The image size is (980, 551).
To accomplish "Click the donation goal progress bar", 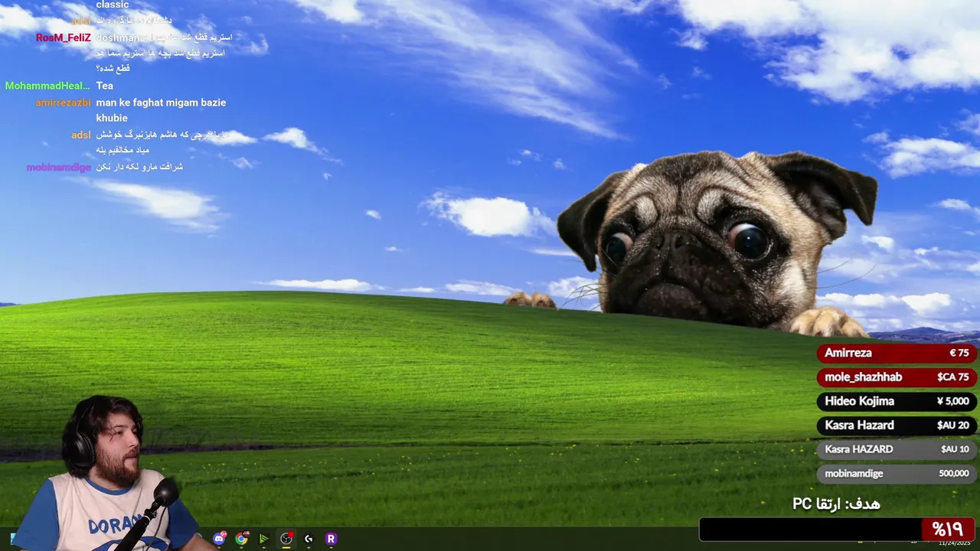I will tap(837, 530).
